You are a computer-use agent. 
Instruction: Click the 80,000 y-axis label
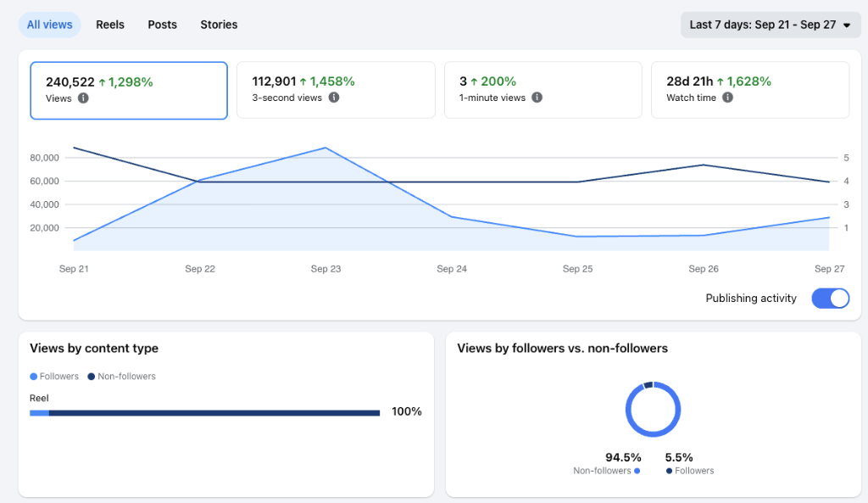coord(44,158)
